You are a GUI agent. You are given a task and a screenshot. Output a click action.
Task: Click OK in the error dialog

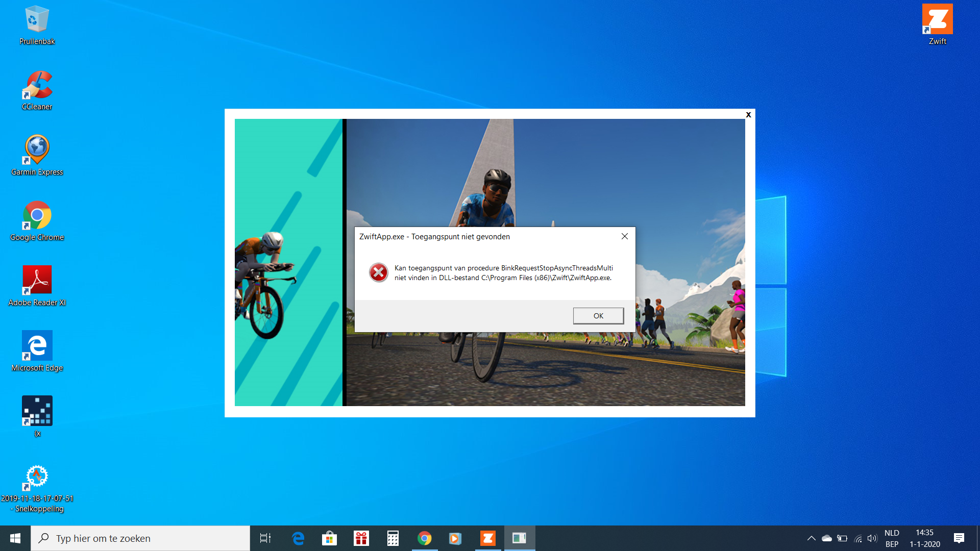[598, 316]
